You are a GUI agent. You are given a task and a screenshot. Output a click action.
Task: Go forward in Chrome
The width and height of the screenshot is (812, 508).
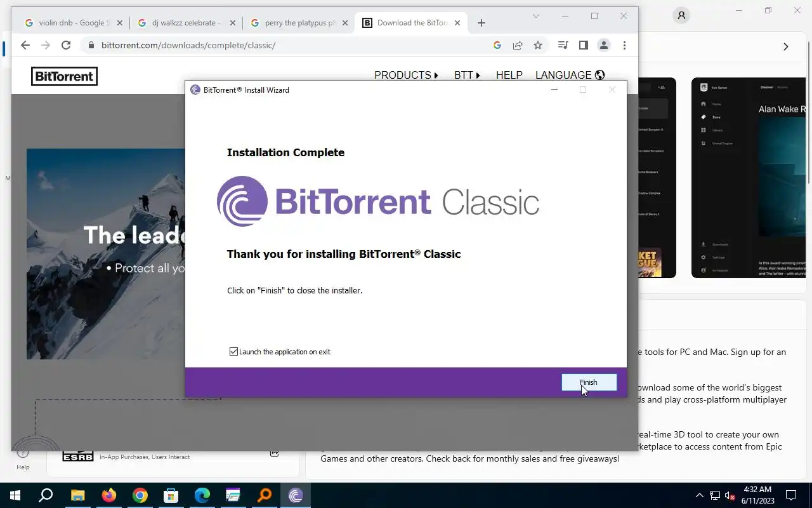pyautogui.click(x=46, y=45)
